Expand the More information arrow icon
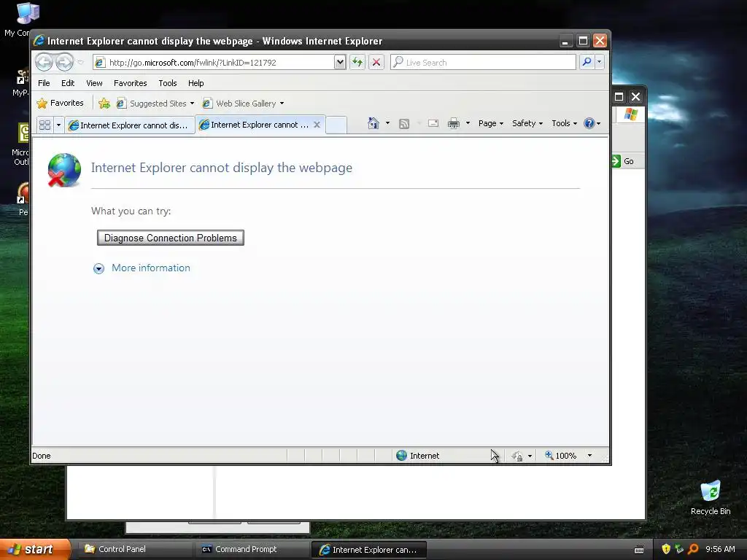 pos(98,268)
